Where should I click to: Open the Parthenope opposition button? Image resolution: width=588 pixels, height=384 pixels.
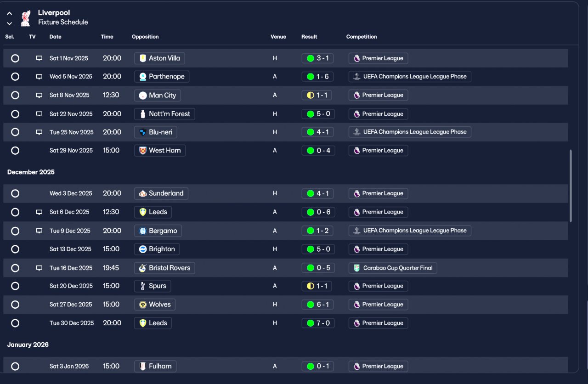point(162,77)
